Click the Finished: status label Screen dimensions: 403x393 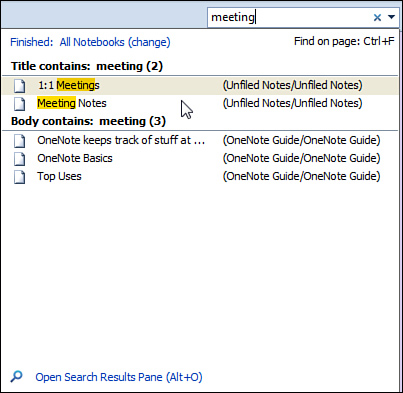click(32, 42)
